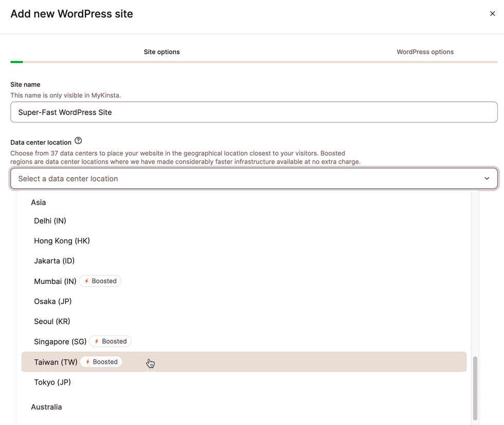Viewport: 504px width, 425px height.
Task: Click the data center location help icon
Action: pos(78,141)
